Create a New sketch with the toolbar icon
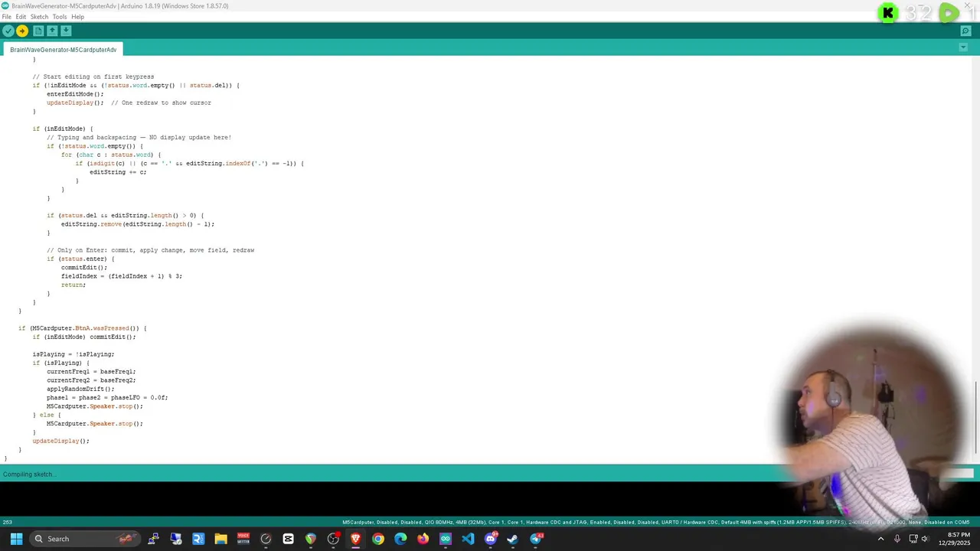The width and height of the screenshot is (980, 551). pos(38,31)
